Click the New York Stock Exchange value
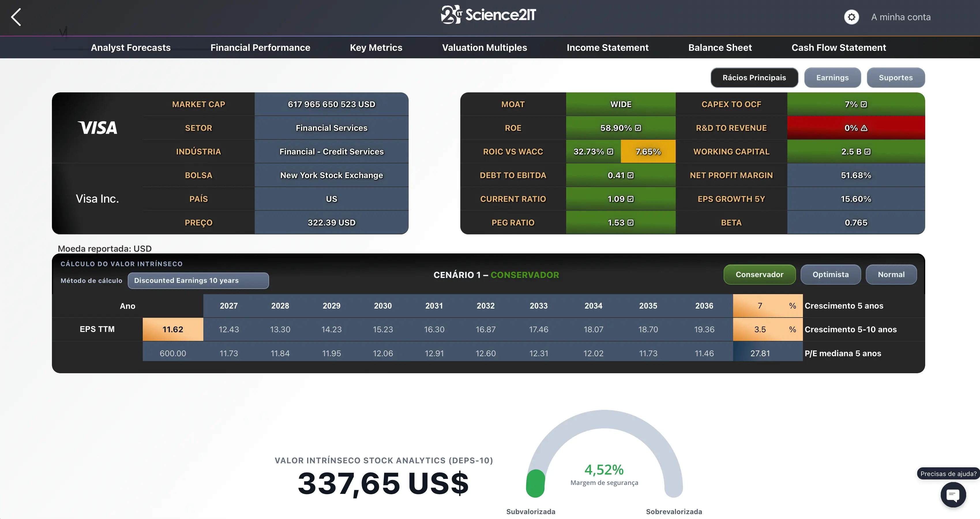This screenshot has width=980, height=519. click(331, 175)
